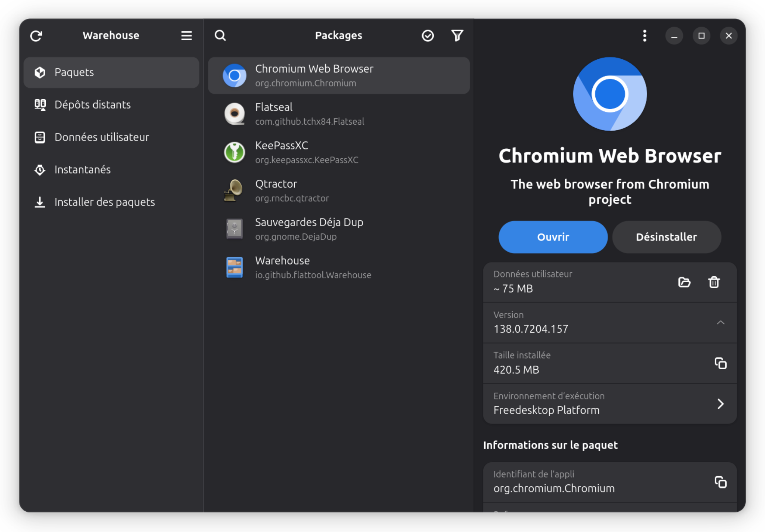
Task: Click the Désinstaller button
Action: pyautogui.click(x=666, y=237)
